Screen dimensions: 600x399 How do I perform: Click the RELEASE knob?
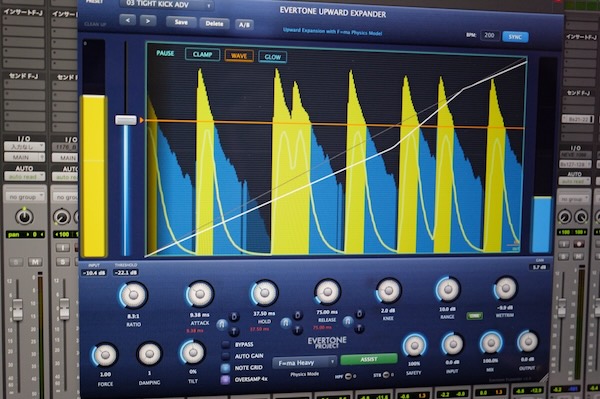(x=327, y=292)
